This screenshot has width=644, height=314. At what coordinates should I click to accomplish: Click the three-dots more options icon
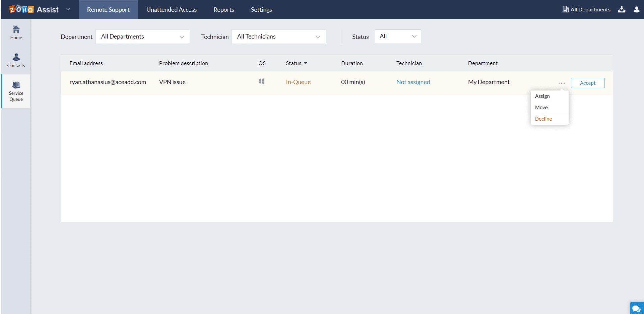[562, 83]
